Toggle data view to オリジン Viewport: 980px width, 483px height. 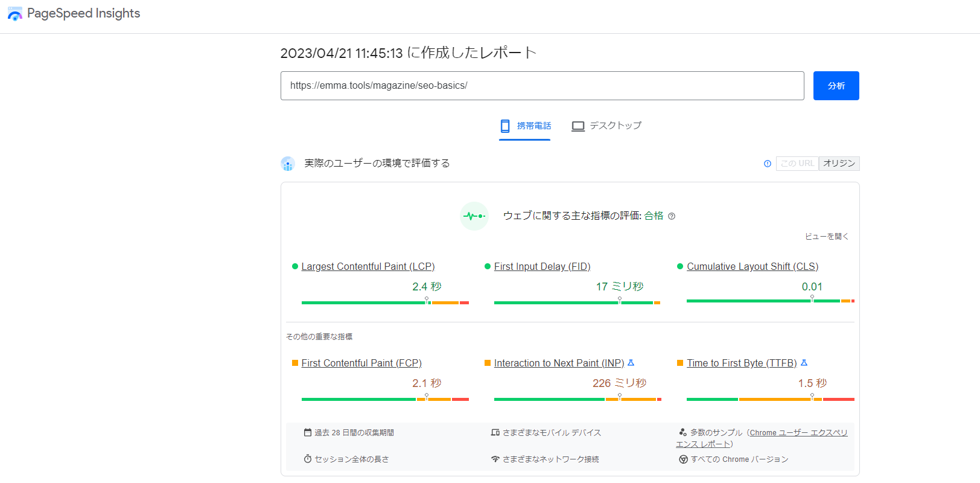coord(839,164)
